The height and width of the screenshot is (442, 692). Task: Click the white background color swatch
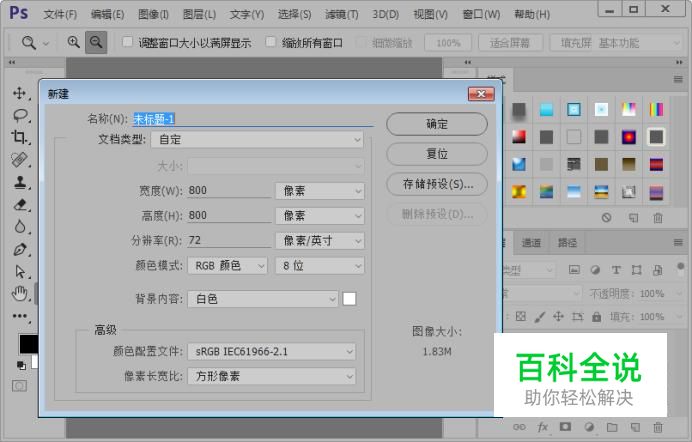pyautogui.click(x=349, y=299)
